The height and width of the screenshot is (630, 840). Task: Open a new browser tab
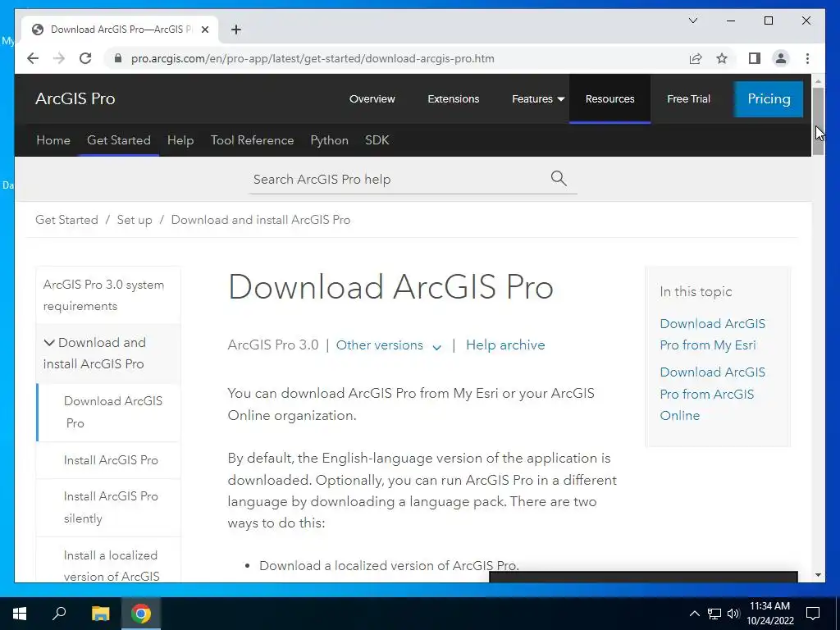[x=236, y=30]
